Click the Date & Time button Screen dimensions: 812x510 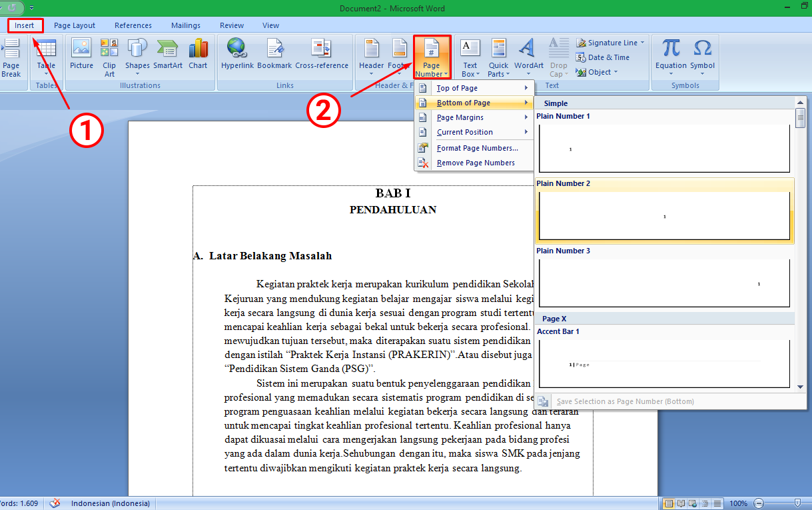(x=603, y=57)
